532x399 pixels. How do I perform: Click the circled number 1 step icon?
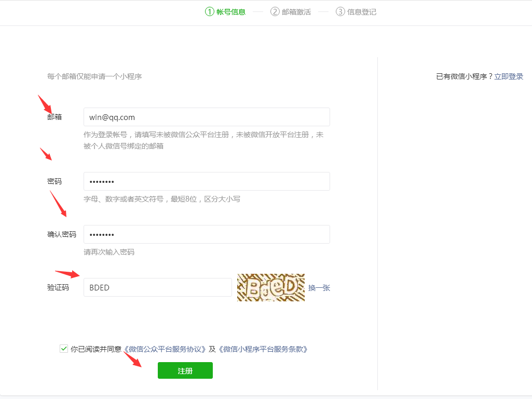(x=210, y=11)
